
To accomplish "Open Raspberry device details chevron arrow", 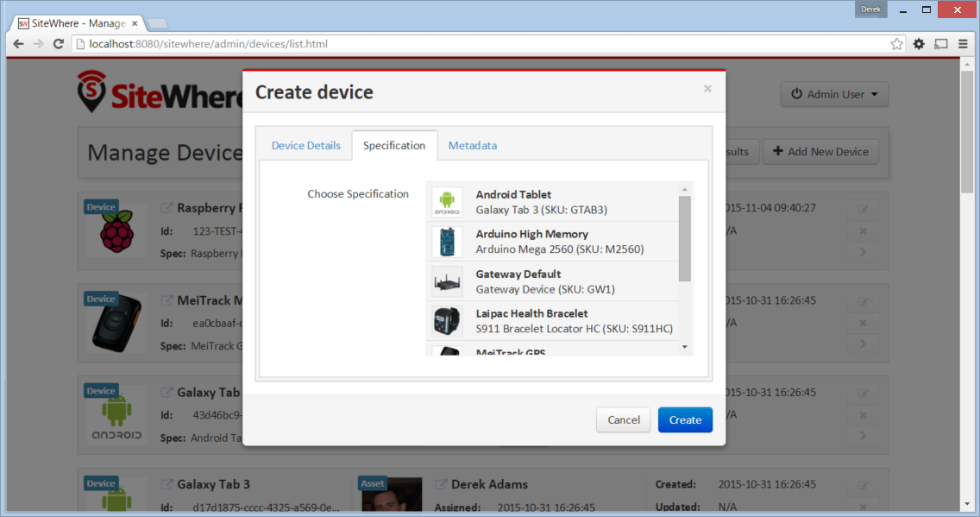I will pos(864,252).
